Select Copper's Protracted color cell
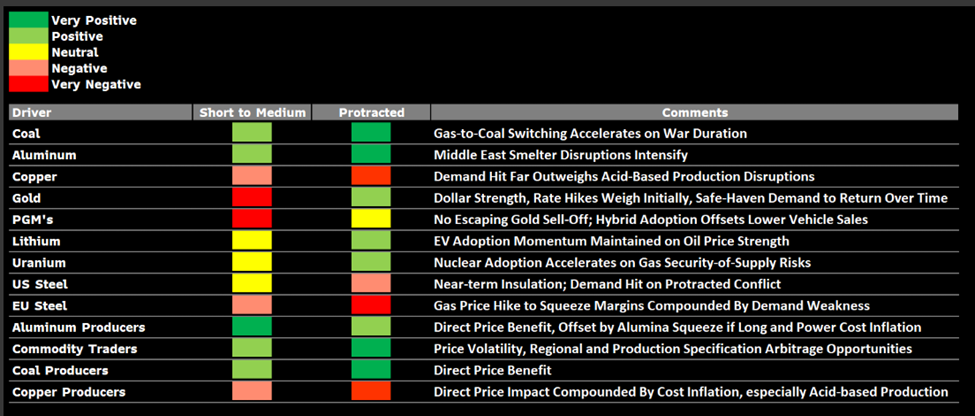The image size is (975, 416). [371, 176]
